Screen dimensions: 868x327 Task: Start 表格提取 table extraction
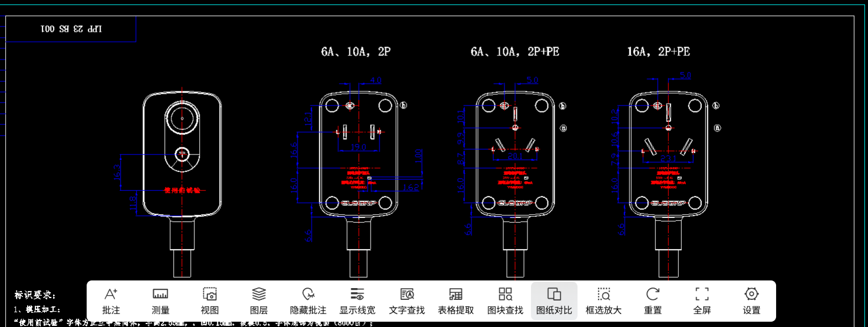[456, 300]
